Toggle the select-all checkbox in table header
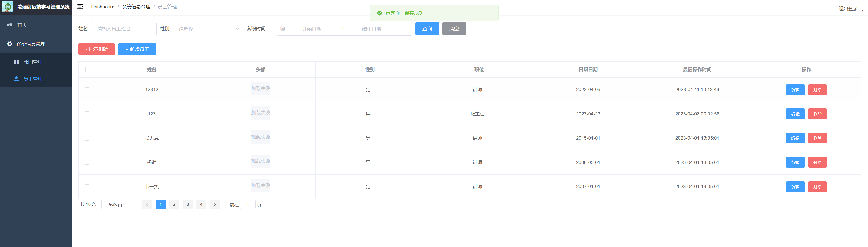 pyautogui.click(x=88, y=69)
